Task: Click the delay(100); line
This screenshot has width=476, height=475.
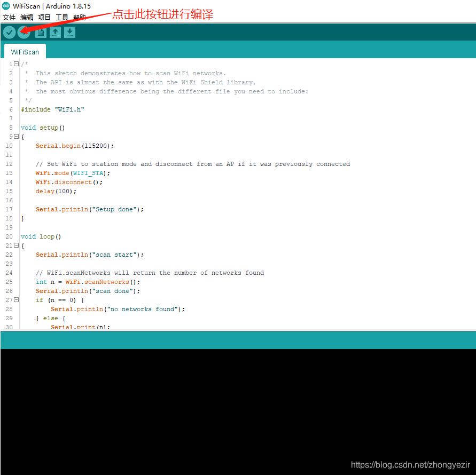Action: 56,191
